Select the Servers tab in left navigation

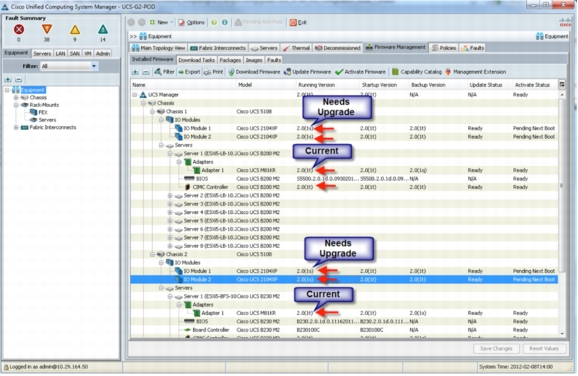pos(42,53)
